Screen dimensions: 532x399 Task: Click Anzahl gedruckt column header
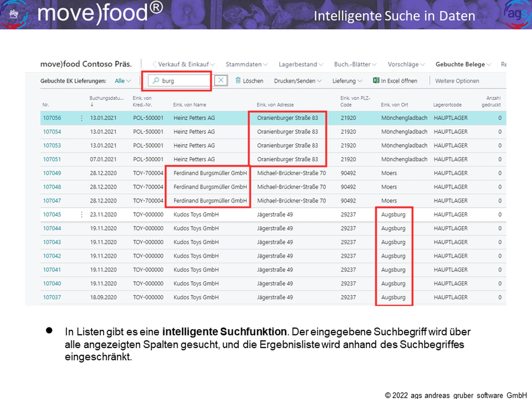tap(491, 101)
